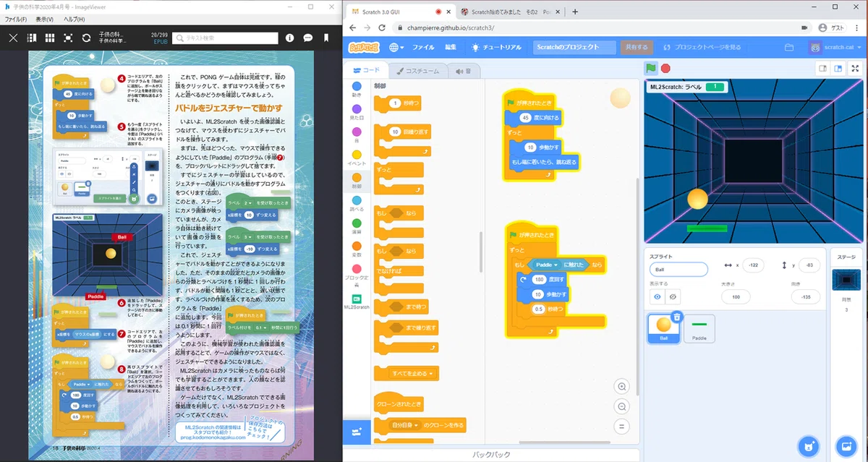Screen dimensions: 868x462
Task: Click the チュートリアル button
Action: click(497, 47)
